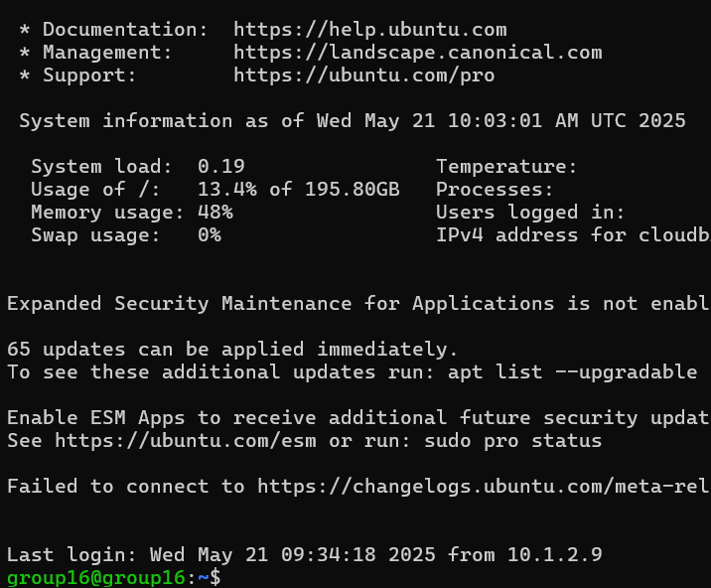
Task: Click the Swap usage 0% value
Action: (x=210, y=235)
